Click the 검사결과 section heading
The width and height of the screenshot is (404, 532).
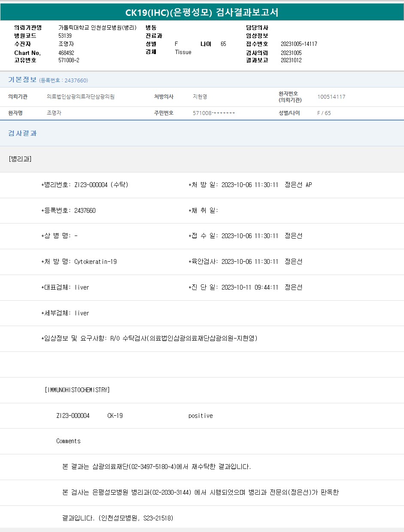coord(22,133)
